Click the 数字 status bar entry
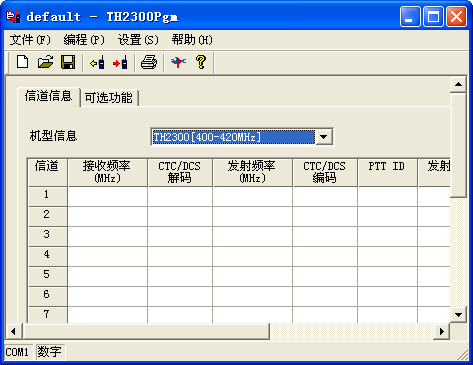Image resolution: width=473 pixels, height=365 pixels. [50, 352]
